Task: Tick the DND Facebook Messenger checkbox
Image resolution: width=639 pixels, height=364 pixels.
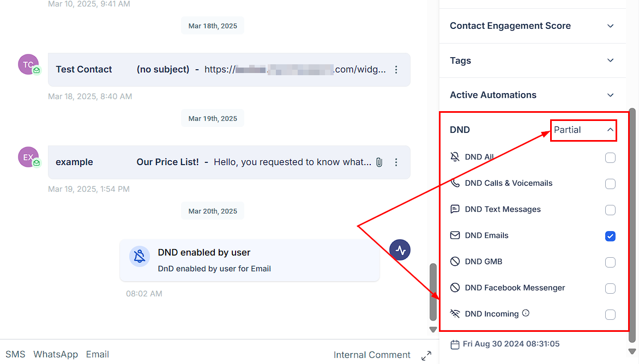Action: 610,288
